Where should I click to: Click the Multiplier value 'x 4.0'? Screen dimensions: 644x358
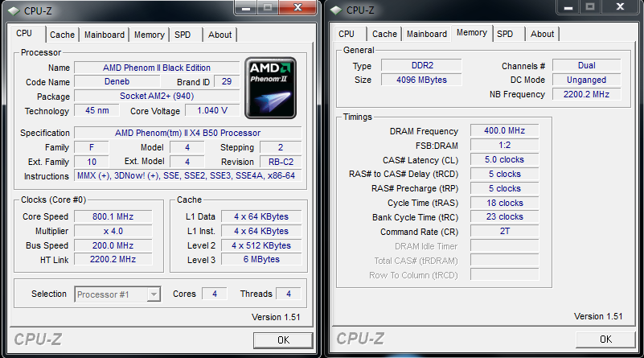tap(113, 231)
